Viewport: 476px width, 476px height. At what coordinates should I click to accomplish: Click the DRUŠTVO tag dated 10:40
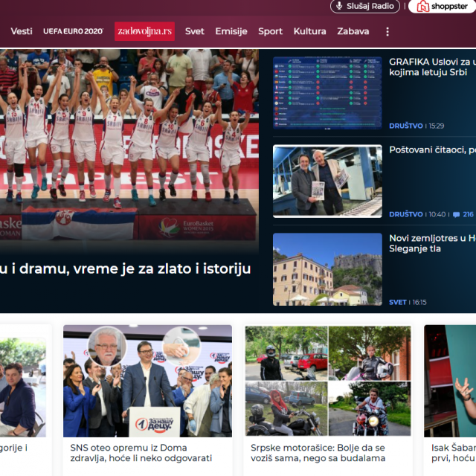406,214
